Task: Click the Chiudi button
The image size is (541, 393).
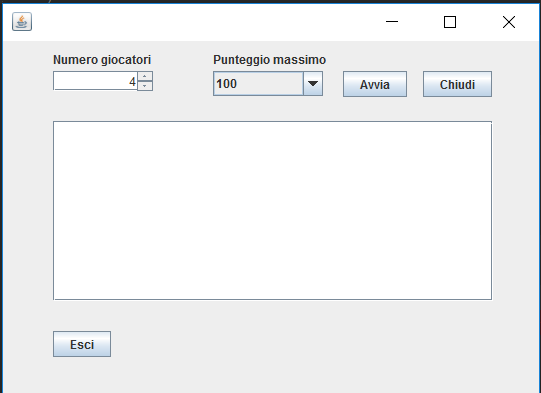Action: tap(457, 84)
